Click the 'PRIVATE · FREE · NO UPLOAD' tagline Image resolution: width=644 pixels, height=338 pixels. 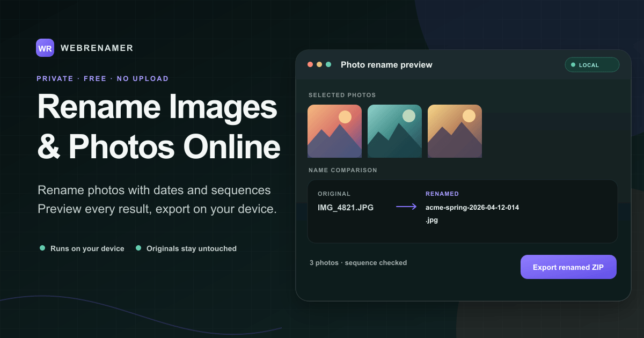coord(103,78)
